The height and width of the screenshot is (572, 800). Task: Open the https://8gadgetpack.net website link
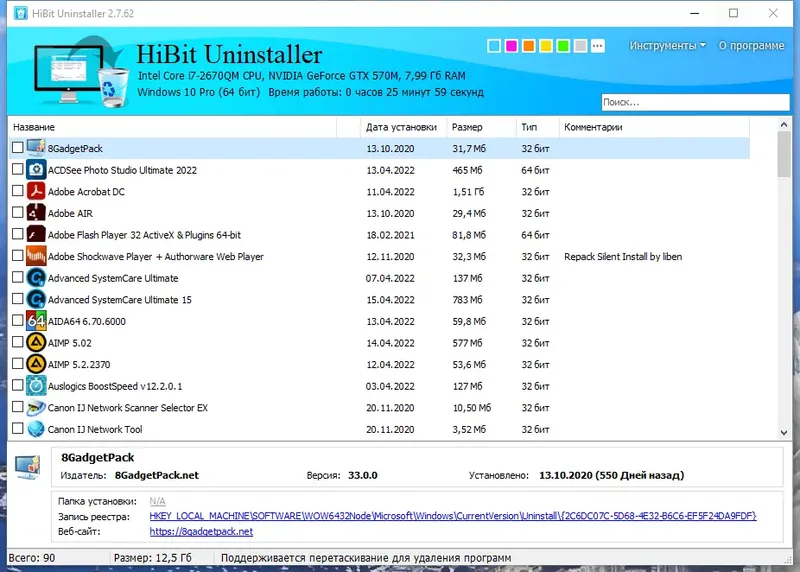coord(201,531)
